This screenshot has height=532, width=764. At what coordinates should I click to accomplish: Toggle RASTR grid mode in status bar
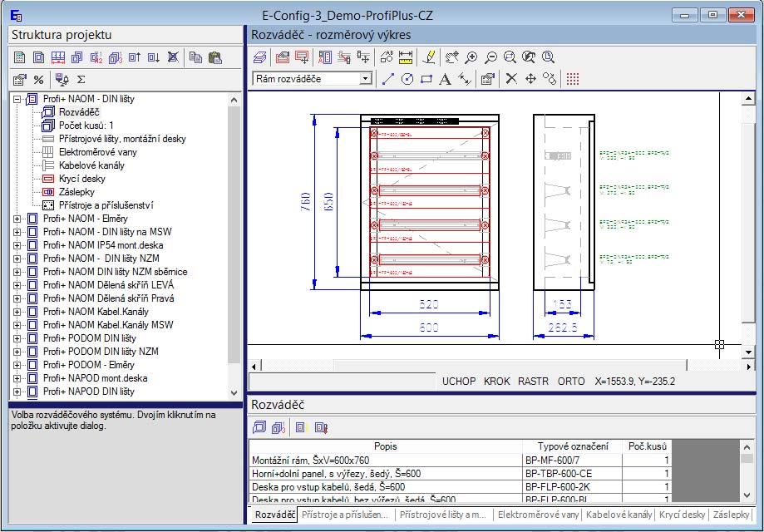(x=533, y=382)
